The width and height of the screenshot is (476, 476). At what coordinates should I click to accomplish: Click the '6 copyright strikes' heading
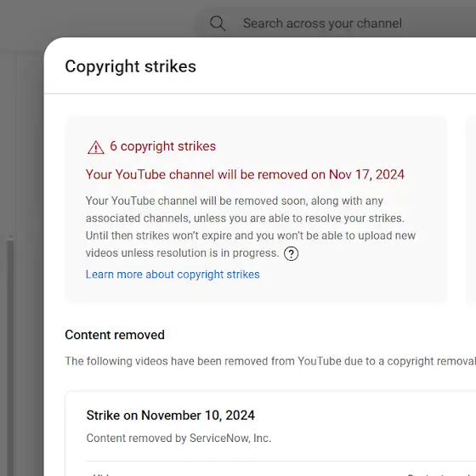pyautogui.click(x=162, y=146)
